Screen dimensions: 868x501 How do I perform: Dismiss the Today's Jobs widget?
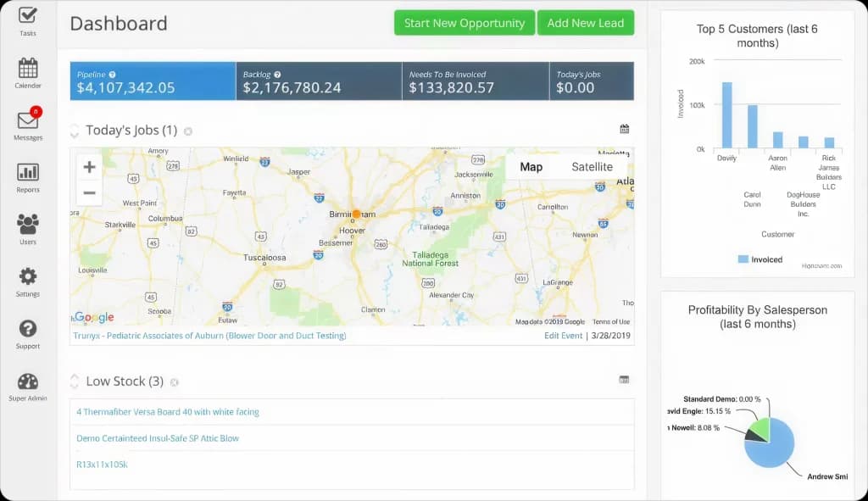(187, 131)
